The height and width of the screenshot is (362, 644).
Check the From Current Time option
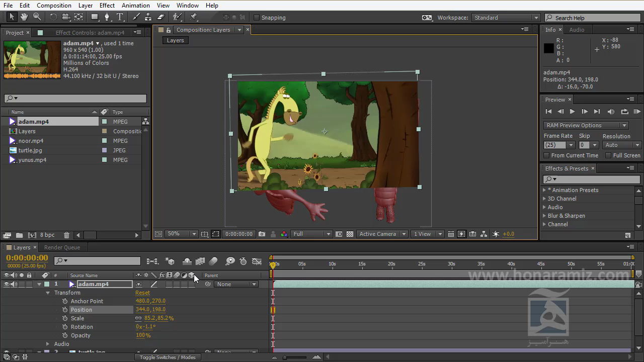(547, 156)
